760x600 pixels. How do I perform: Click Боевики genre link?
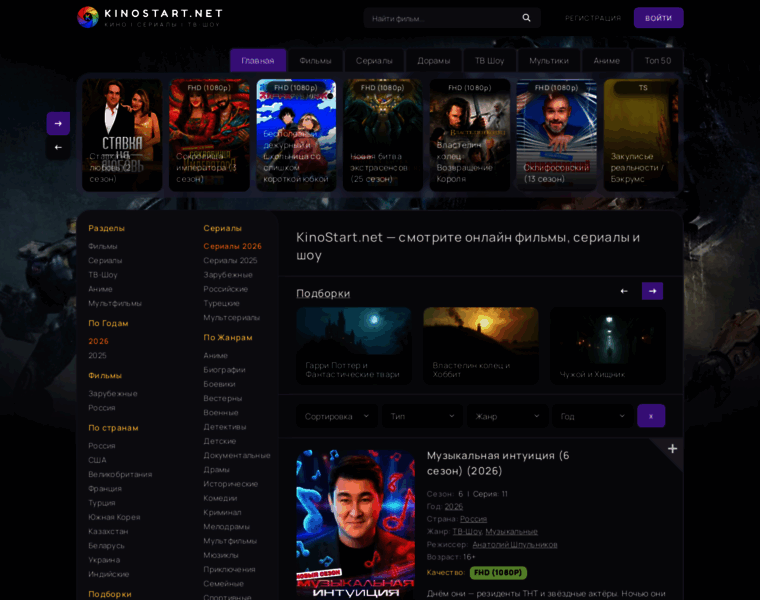(x=220, y=384)
